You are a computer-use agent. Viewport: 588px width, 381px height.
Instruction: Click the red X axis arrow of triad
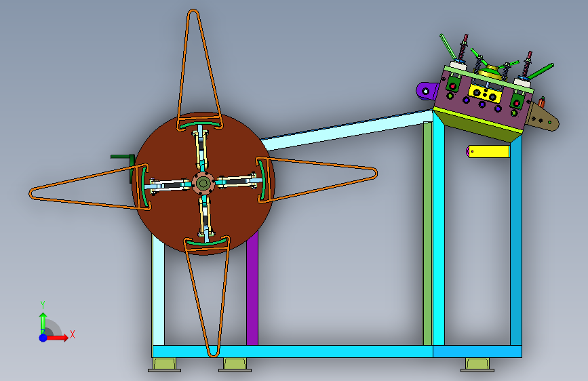tap(57, 338)
